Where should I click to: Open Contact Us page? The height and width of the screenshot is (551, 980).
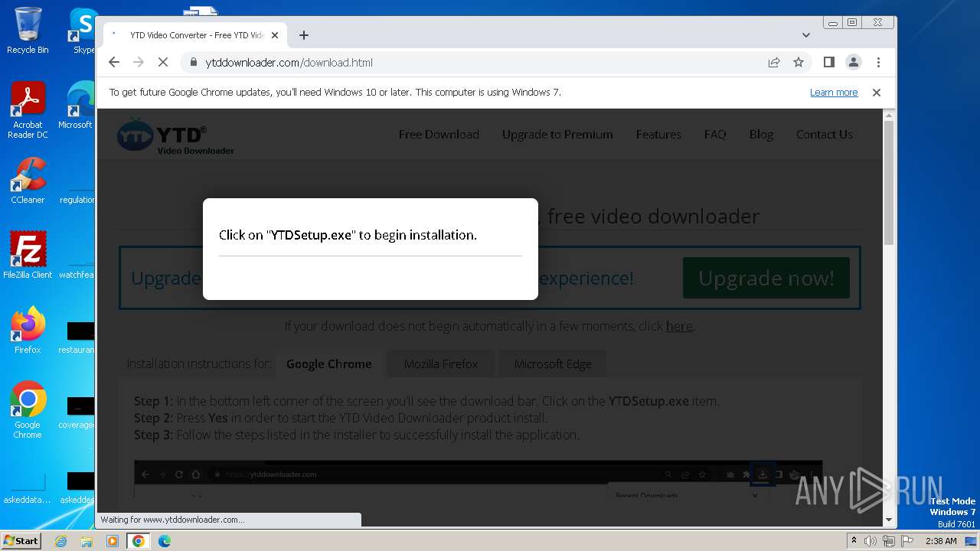tap(825, 134)
